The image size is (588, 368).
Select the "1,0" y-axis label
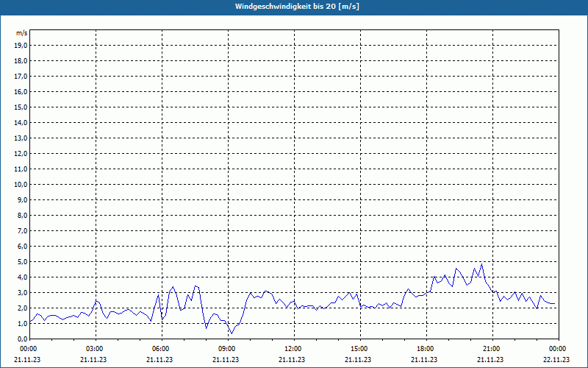pyautogui.click(x=22, y=323)
